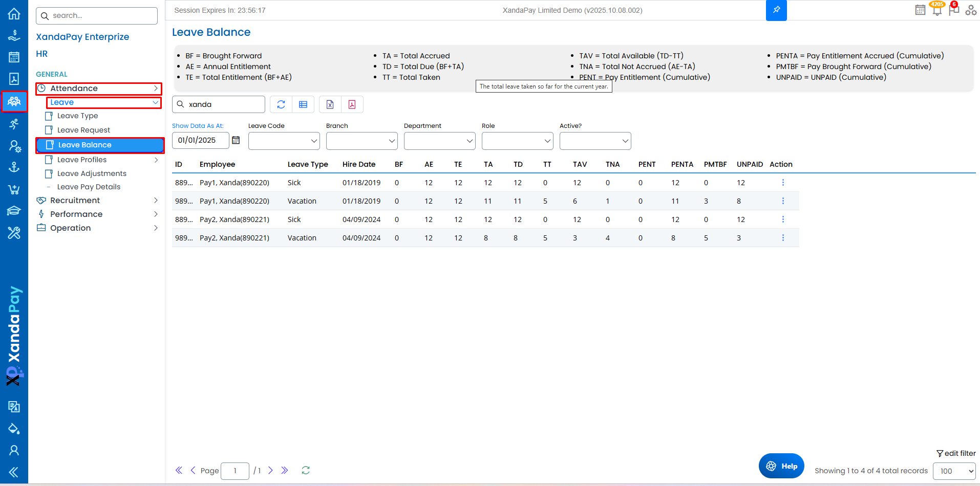
Task: Click the edit filter link
Action: (x=956, y=453)
